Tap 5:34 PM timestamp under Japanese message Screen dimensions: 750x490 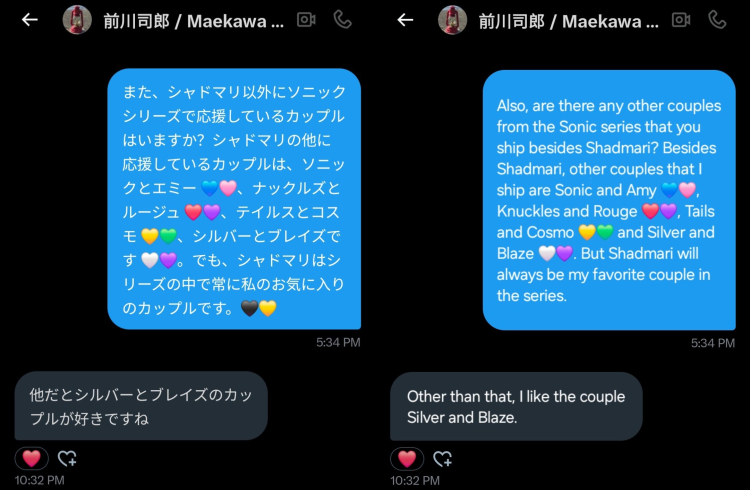[x=338, y=342]
